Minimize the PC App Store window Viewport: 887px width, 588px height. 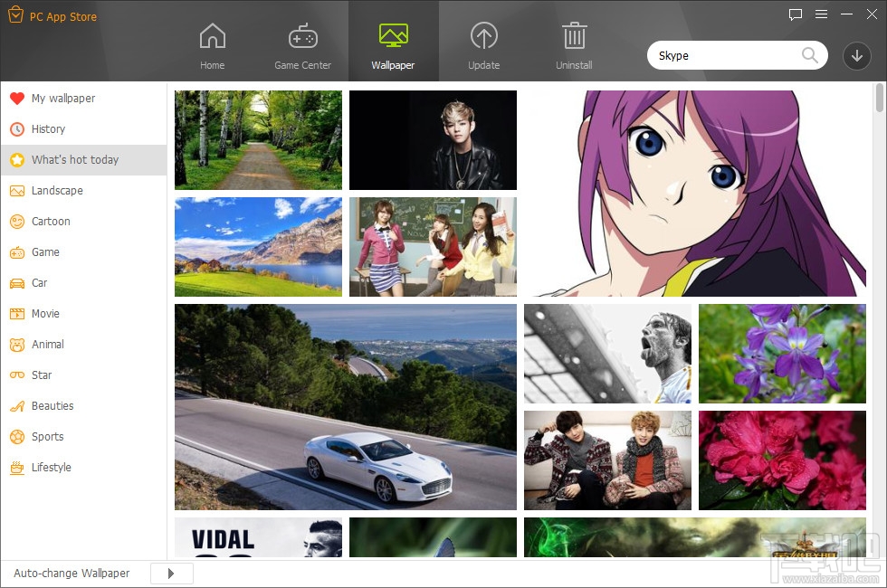click(846, 14)
